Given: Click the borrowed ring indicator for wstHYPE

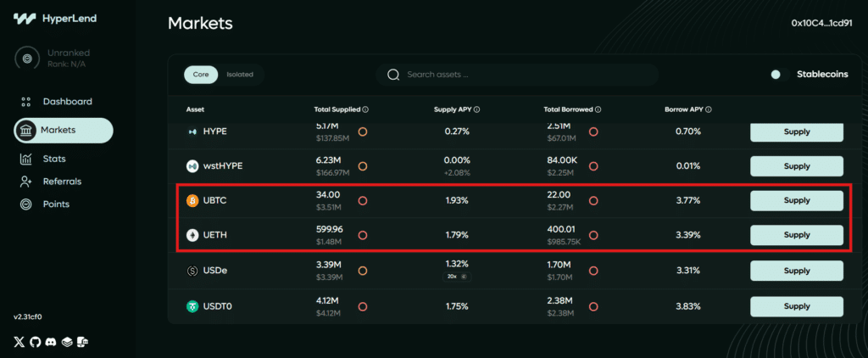Looking at the screenshot, I should (593, 165).
